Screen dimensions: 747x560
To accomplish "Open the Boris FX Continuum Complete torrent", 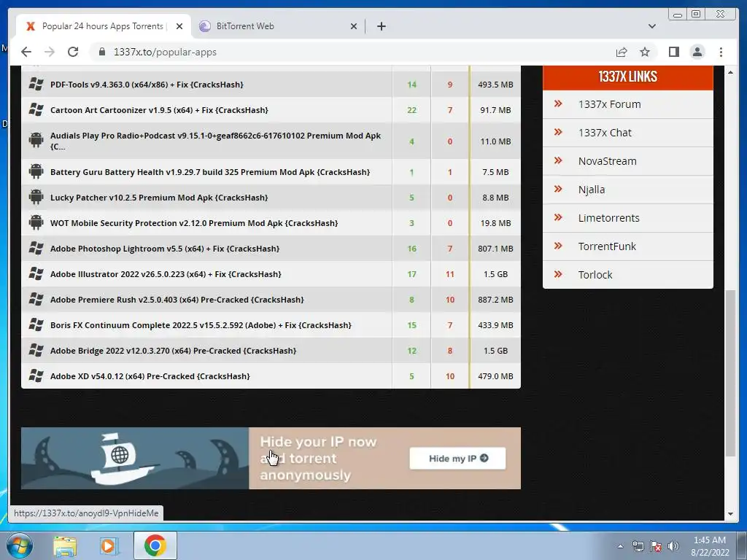I will click(201, 325).
